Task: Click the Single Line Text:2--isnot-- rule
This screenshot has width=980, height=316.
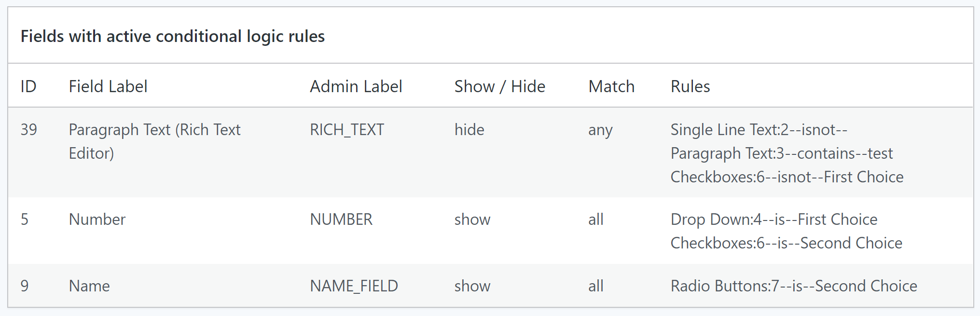Action: pyautogui.click(x=759, y=129)
